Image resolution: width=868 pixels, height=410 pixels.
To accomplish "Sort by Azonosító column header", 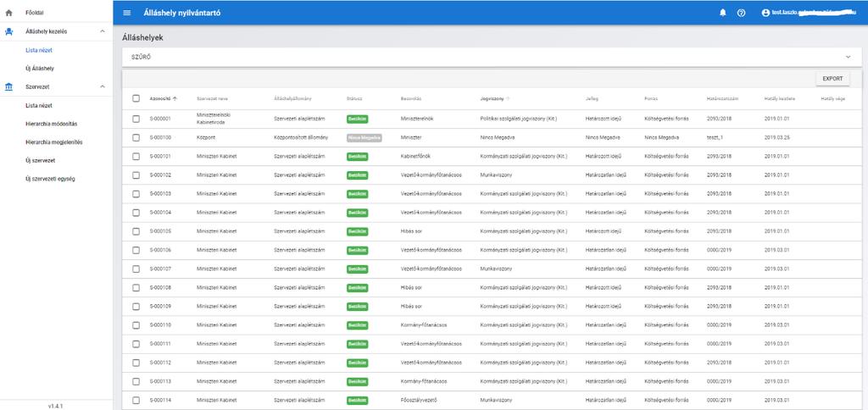I will pos(160,98).
